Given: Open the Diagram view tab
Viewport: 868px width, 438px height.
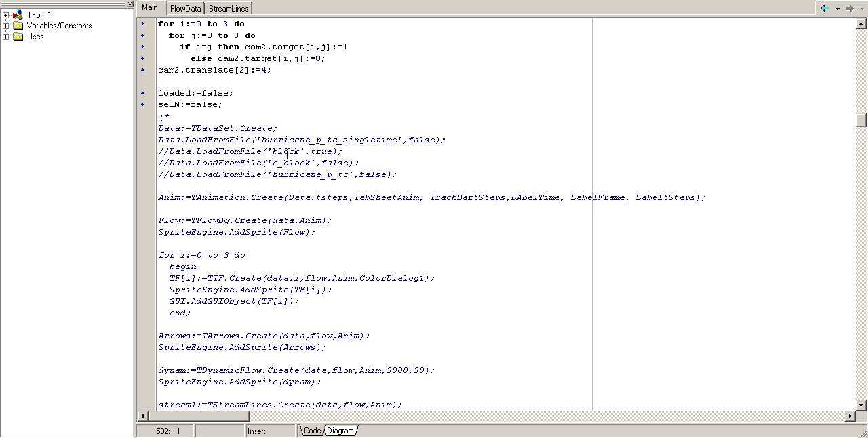Looking at the screenshot, I should pyautogui.click(x=340, y=431).
